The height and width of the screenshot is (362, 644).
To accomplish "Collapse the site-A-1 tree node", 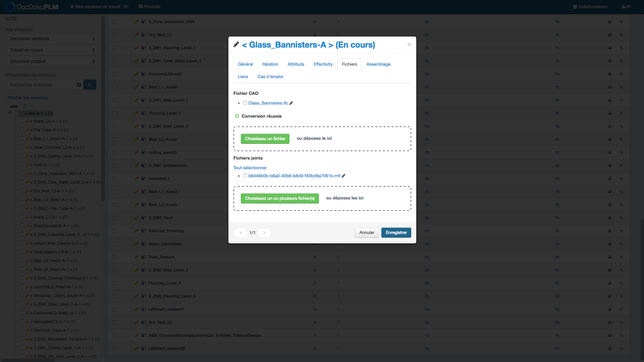I will [10, 113].
